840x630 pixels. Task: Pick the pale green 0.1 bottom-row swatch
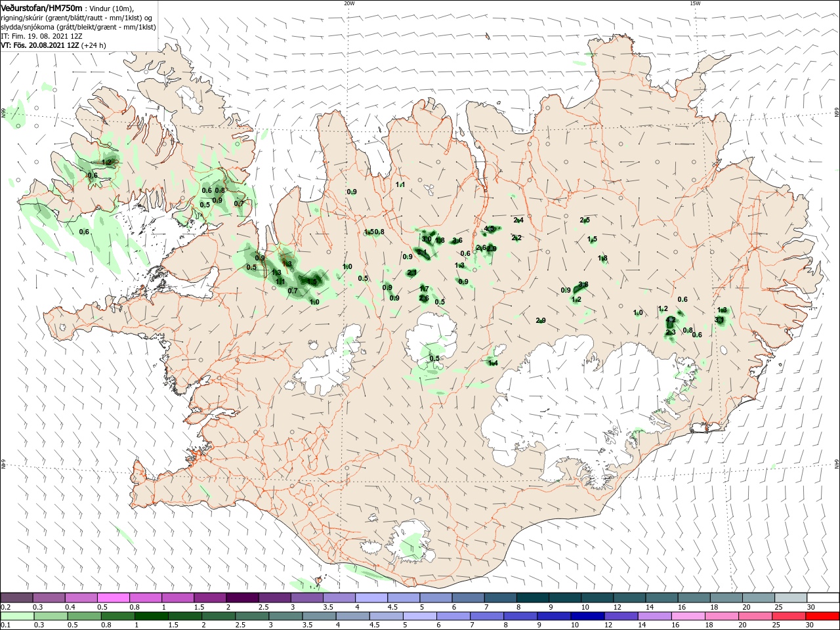[16, 616]
